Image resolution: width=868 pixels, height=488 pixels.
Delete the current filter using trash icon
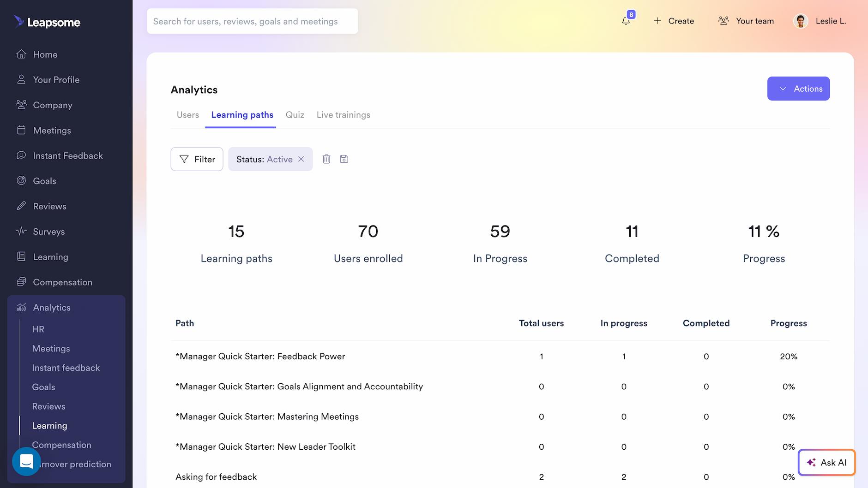327,159
